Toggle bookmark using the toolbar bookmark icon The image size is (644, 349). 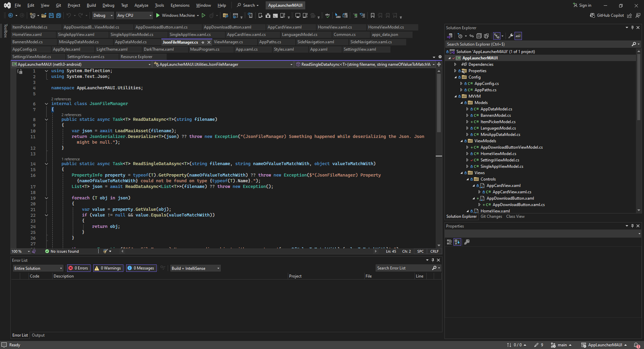(372, 15)
